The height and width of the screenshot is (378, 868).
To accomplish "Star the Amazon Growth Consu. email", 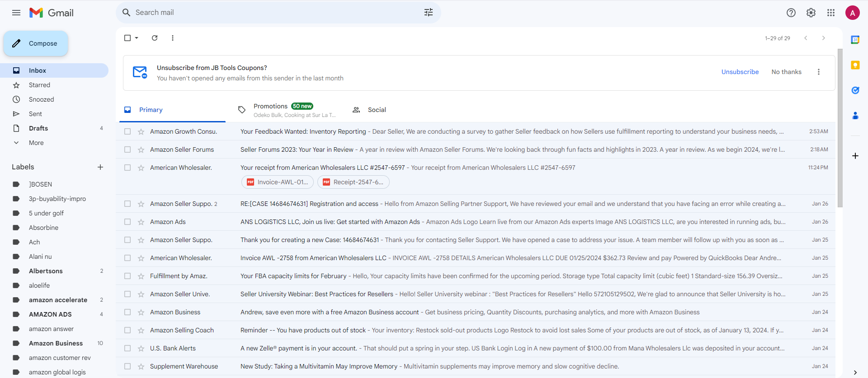I will (141, 131).
